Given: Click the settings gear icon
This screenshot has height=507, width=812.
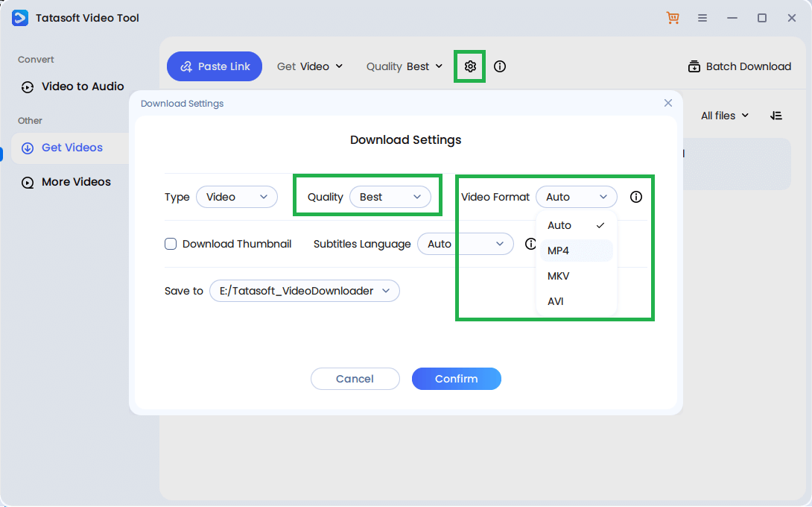Looking at the screenshot, I should pyautogui.click(x=470, y=66).
